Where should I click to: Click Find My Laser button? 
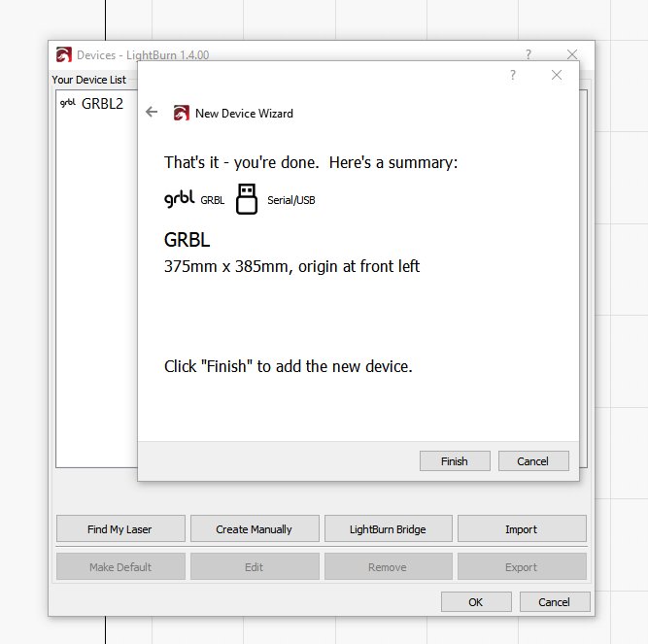(x=120, y=528)
